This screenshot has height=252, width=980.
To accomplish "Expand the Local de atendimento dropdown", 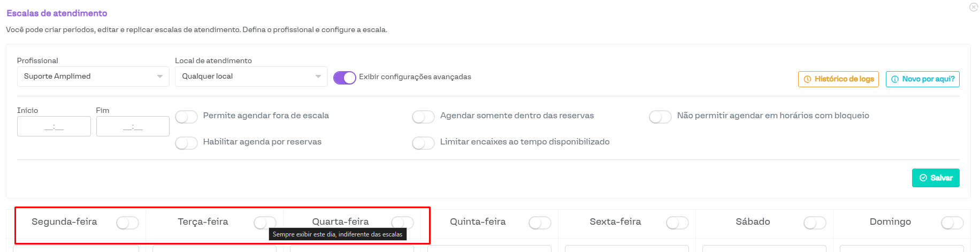I will (251, 77).
